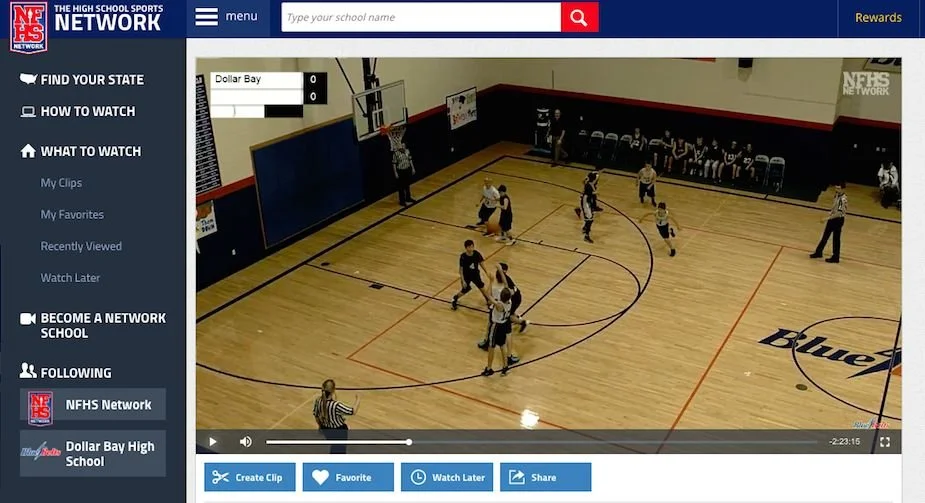Click the laptop icon beside How To Watch
Screen dimensions: 925x503
28,111
